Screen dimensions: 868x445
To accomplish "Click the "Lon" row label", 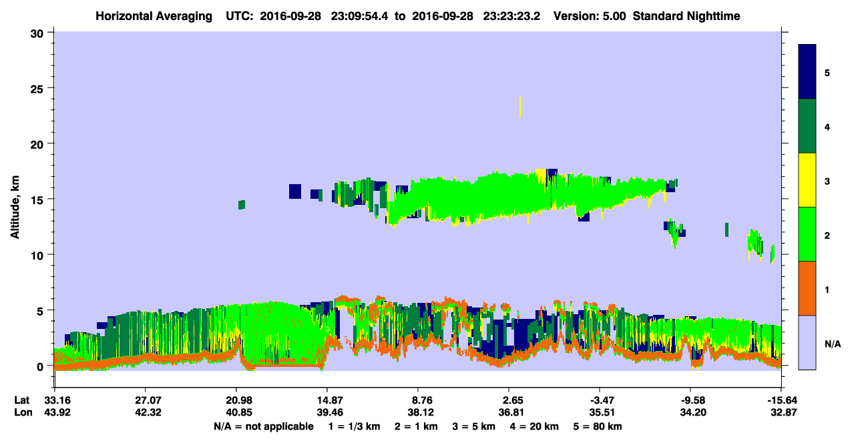I will click(22, 412).
